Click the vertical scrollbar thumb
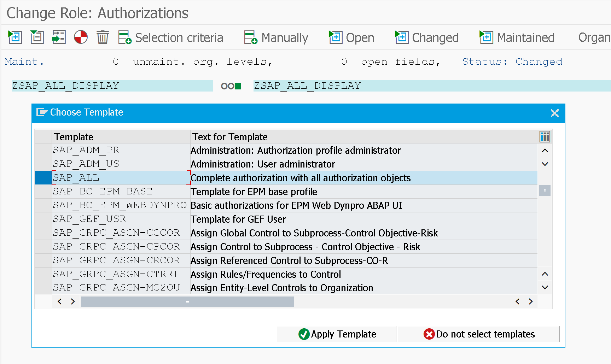 545,191
